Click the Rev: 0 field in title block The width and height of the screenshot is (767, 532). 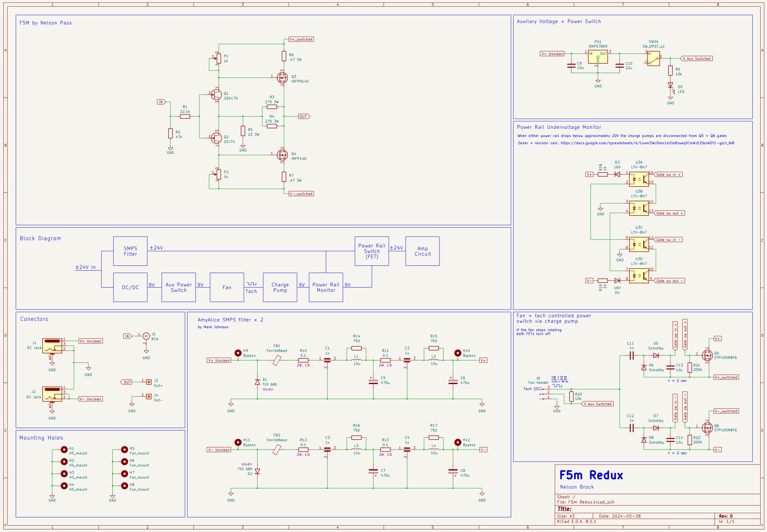[726, 516]
